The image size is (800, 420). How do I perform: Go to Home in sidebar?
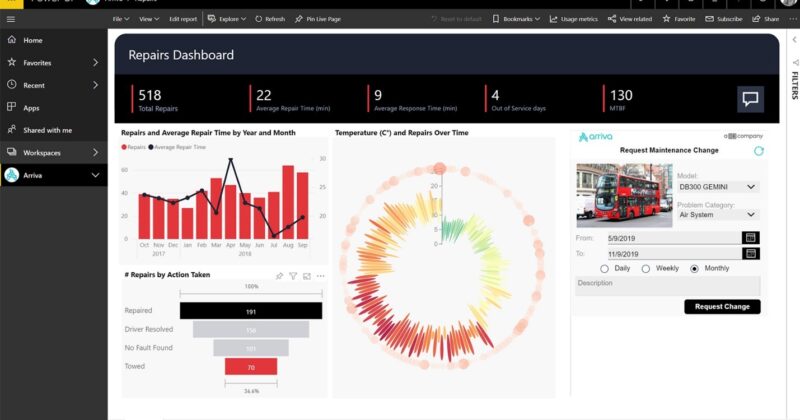pos(33,40)
